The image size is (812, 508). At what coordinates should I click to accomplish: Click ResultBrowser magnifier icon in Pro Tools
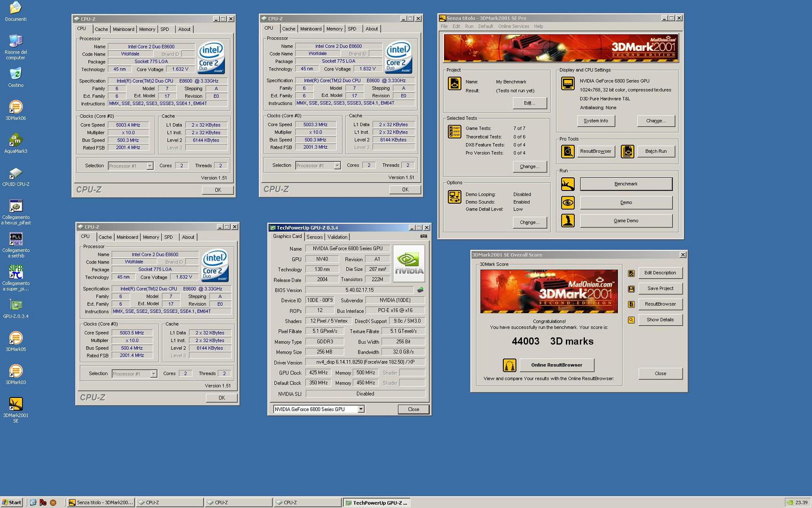click(x=568, y=151)
